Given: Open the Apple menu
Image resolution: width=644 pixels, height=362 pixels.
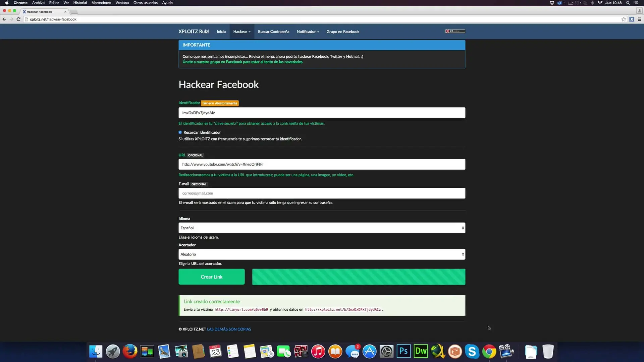Looking at the screenshot, I should [x=7, y=3].
